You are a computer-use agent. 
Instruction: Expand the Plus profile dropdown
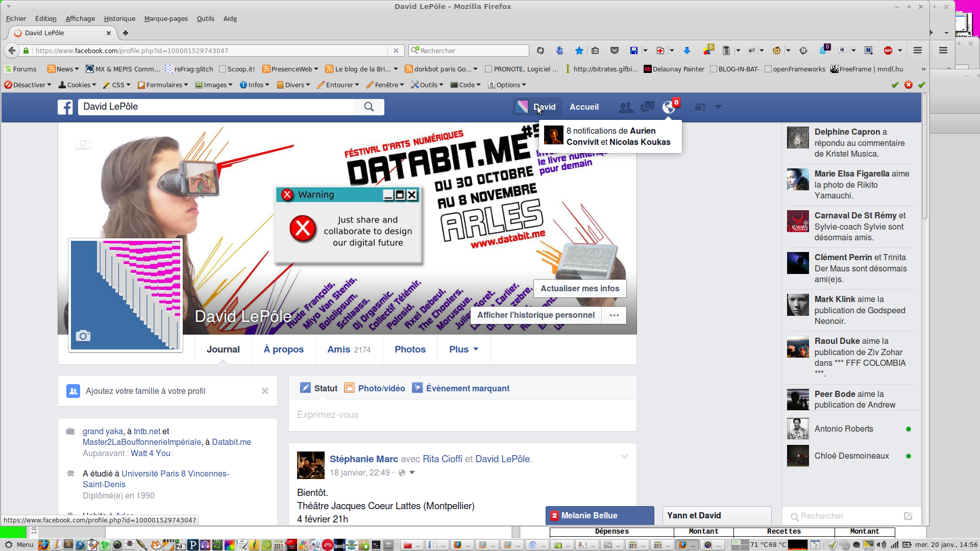pos(463,349)
